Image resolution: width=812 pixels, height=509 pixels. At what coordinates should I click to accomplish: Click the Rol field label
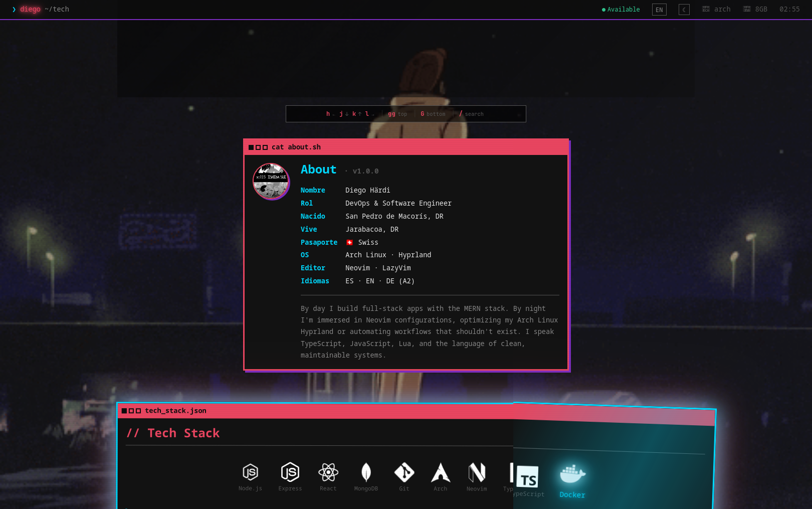coord(307,203)
